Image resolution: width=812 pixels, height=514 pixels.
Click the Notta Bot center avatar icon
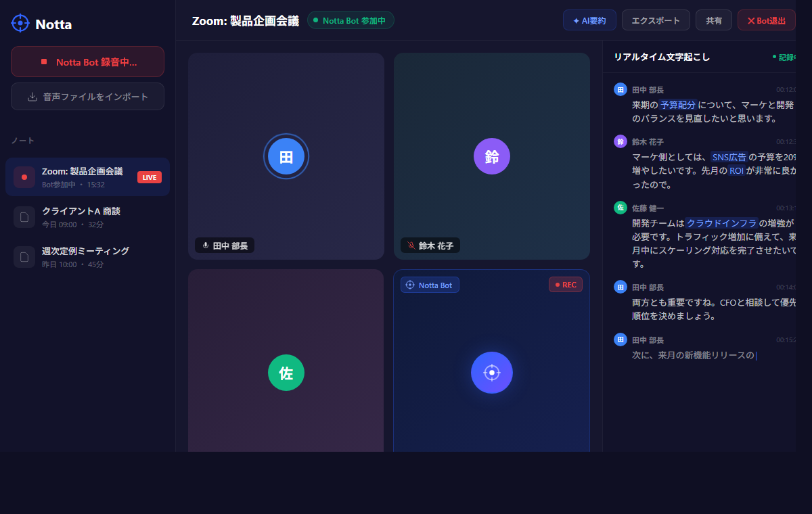point(491,373)
